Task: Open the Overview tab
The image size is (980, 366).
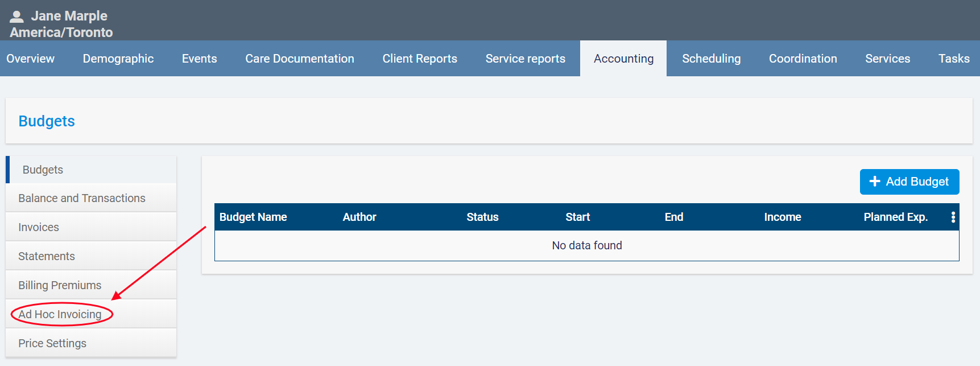Action: 31,59
